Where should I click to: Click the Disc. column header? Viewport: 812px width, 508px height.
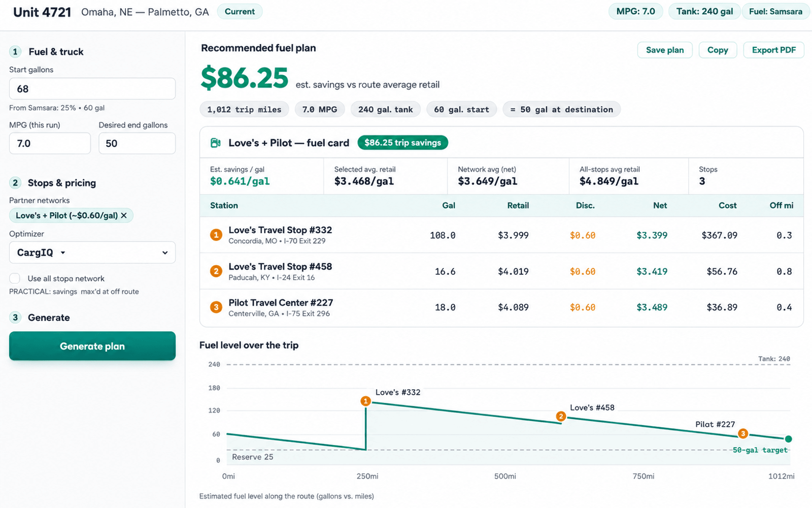coord(585,205)
